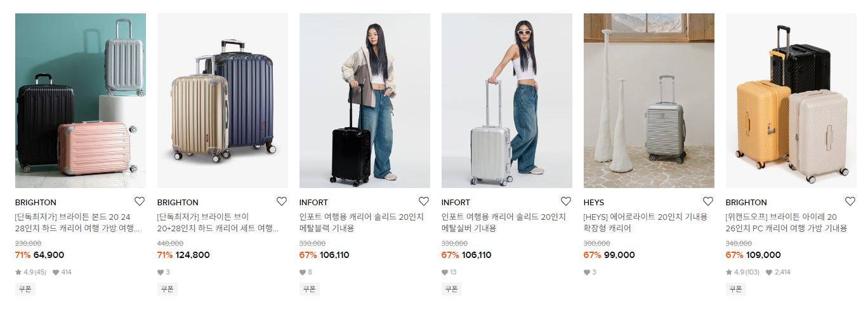This screenshot has height=312, width=868.
Task: Toggle heart on Brighton 브이 20+28인치 set
Action: coord(282,201)
